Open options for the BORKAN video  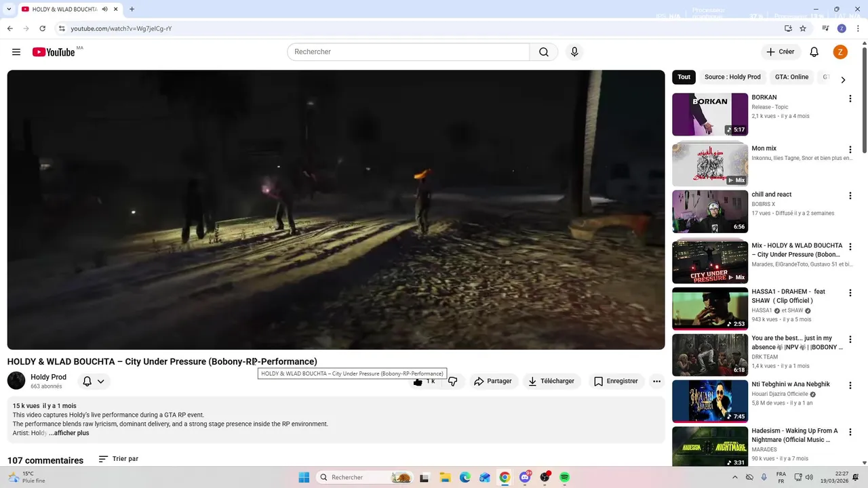pyautogui.click(x=850, y=99)
